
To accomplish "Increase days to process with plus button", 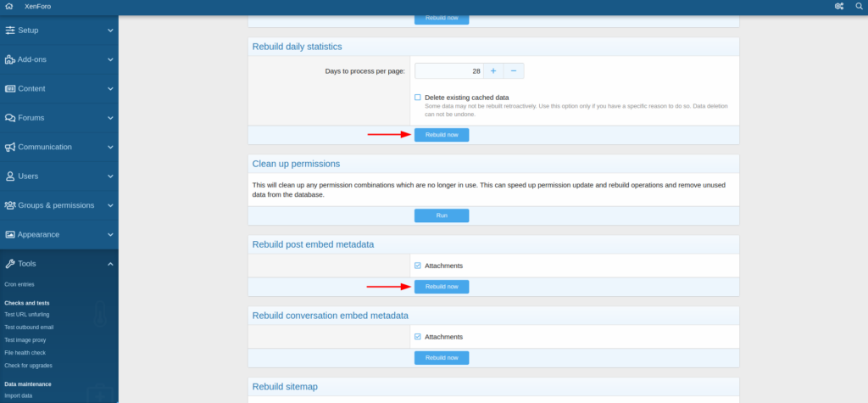I will point(493,71).
